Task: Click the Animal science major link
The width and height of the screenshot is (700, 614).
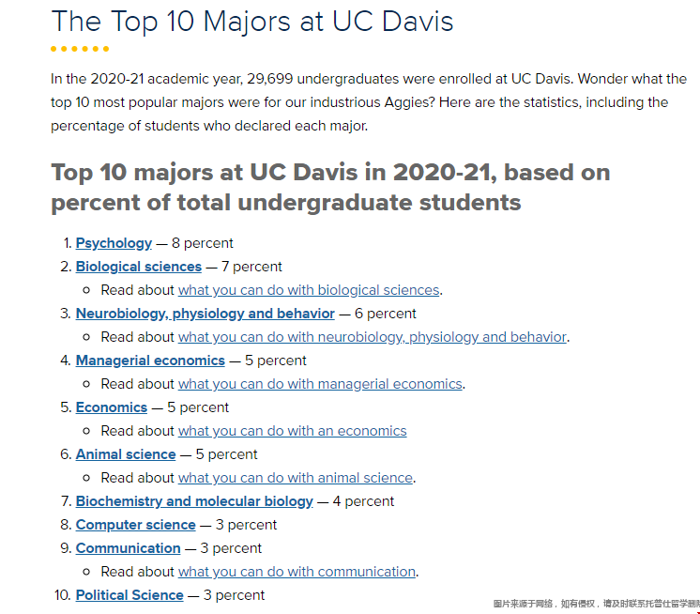Action: point(126,454)
